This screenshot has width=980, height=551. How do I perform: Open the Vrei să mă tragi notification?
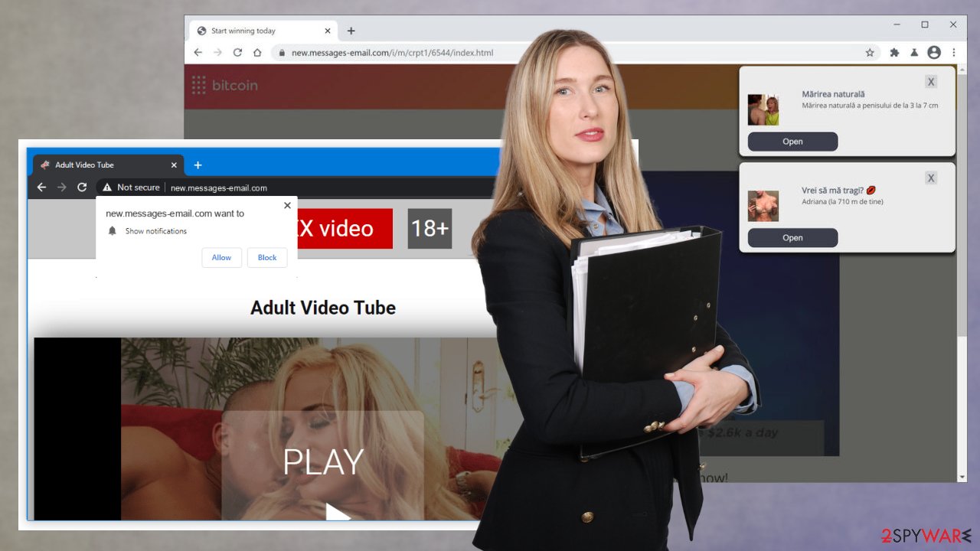(x=792, y=238)
